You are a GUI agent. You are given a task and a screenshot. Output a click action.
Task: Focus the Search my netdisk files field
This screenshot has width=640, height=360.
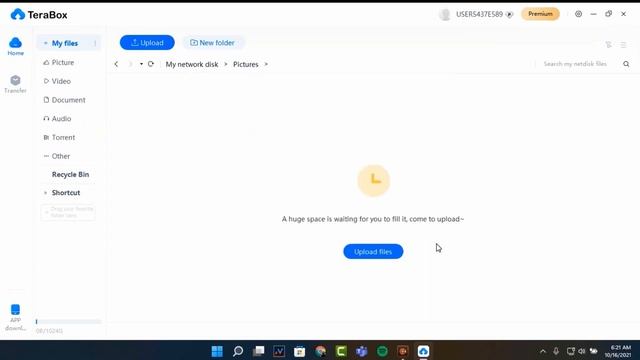point(576,64)
